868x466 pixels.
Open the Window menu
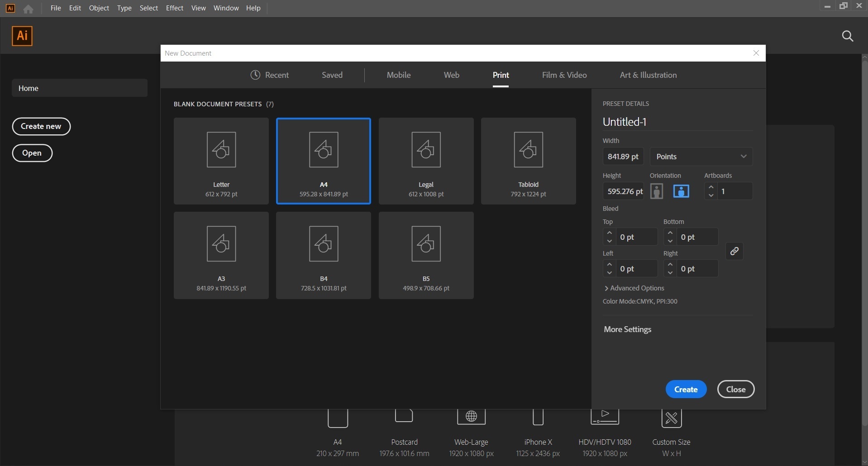pos(226,8)
